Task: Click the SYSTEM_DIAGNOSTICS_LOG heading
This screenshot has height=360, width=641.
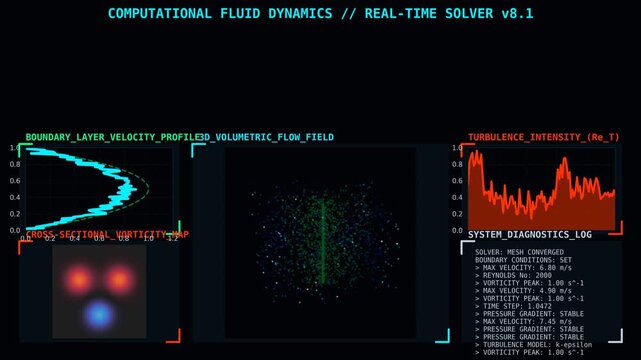Action: coord(529,235)
